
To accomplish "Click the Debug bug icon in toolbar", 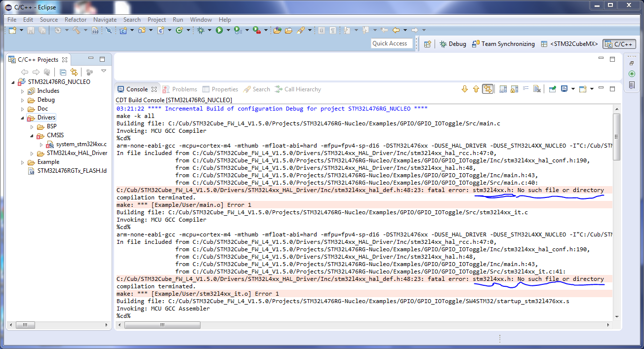I will 201,30.
